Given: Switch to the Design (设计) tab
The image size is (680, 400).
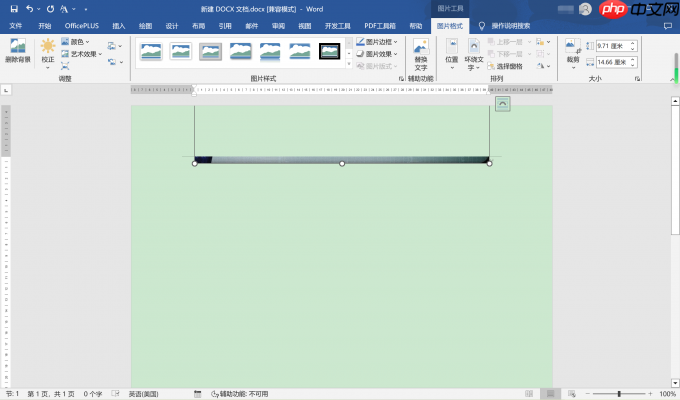Looking at the screenshot, I should tap(172, 26).
